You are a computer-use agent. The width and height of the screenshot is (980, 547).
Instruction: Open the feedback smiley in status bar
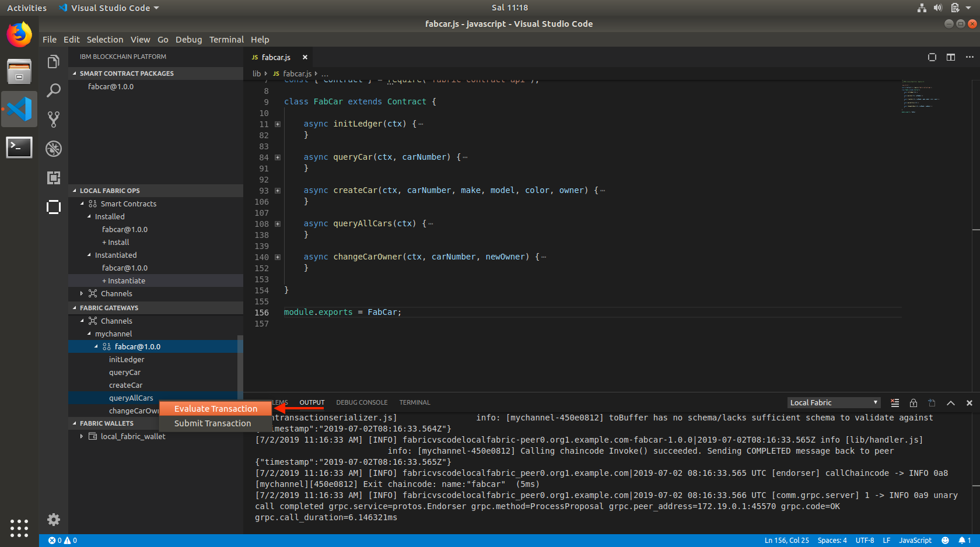945,541
